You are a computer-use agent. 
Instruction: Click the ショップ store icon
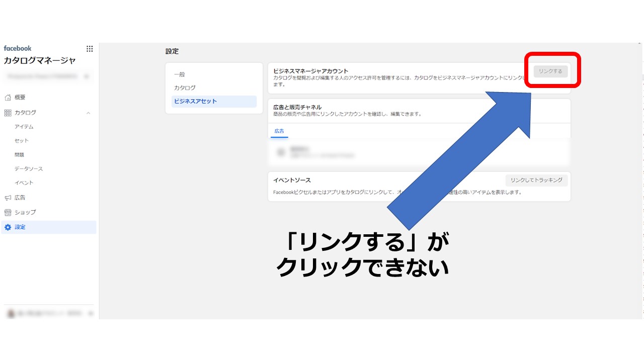pyautogui.click(x=8, y=212)
